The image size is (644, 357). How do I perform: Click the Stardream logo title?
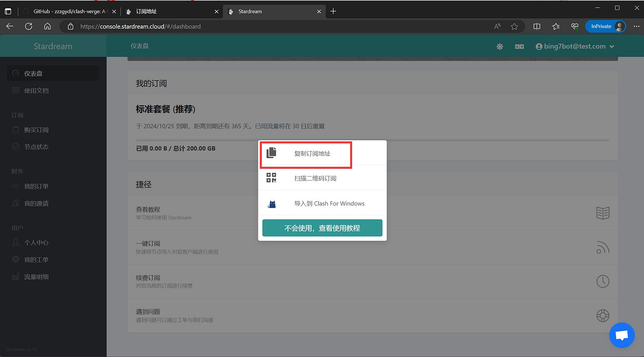tap(53, 46)
